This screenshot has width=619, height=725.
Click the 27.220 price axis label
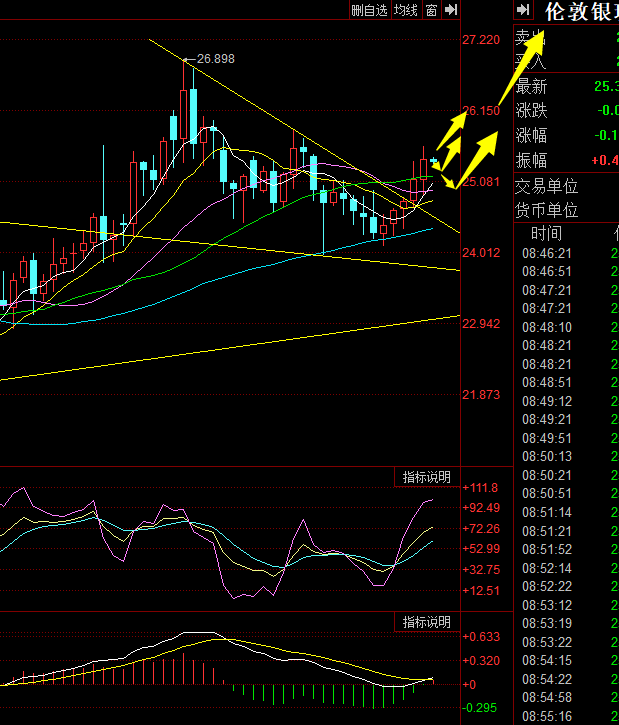point(481,40)
